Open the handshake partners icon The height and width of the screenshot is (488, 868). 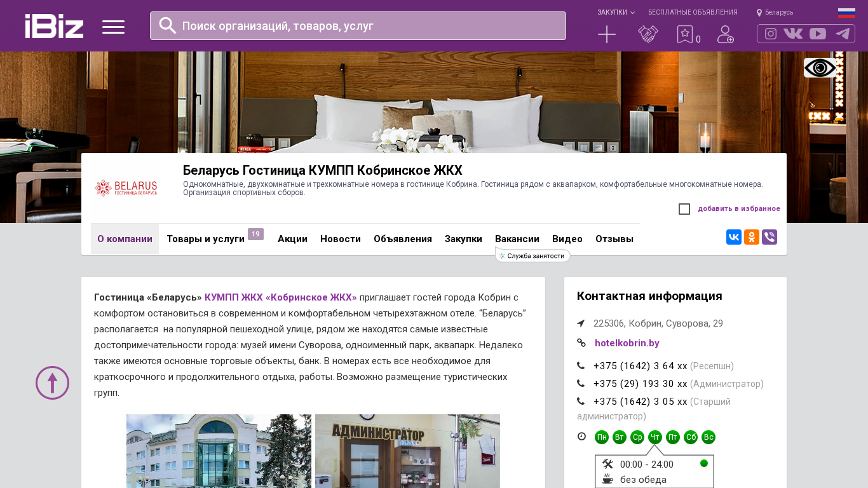click(x=648, y=34)
